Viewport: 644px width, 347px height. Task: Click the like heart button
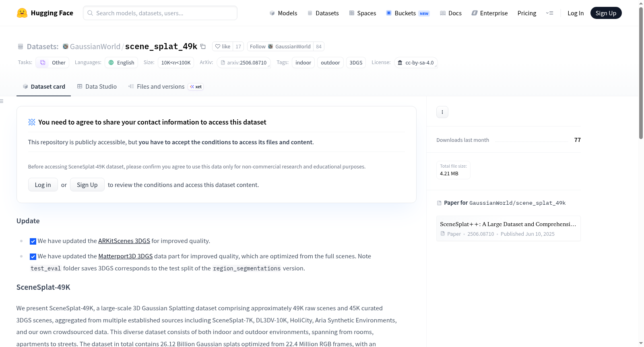click(223, 46)
